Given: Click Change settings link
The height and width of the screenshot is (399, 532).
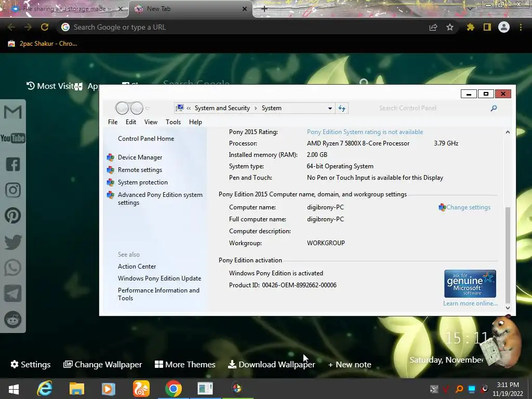Looking at the screenshot, I should coord(468,207).
